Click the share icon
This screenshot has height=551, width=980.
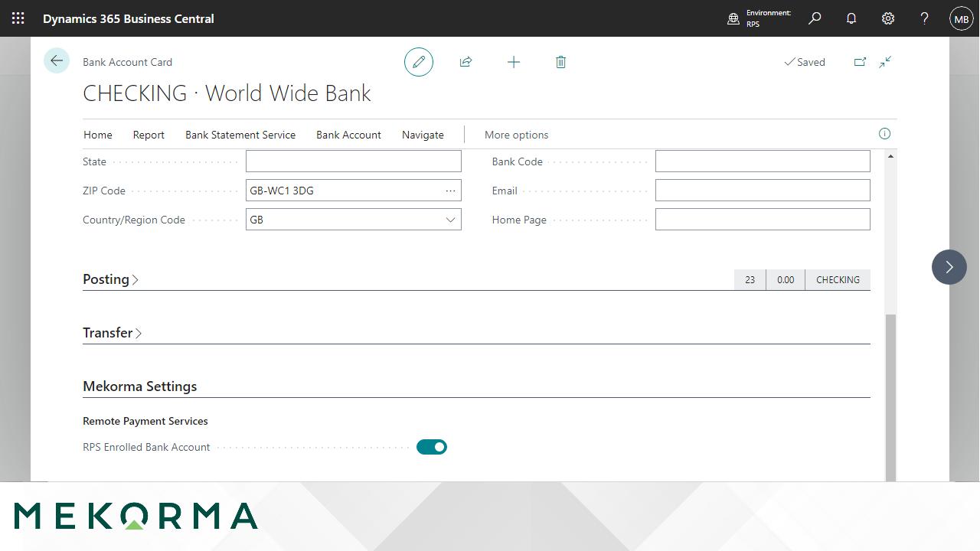[x=465, y=62]
